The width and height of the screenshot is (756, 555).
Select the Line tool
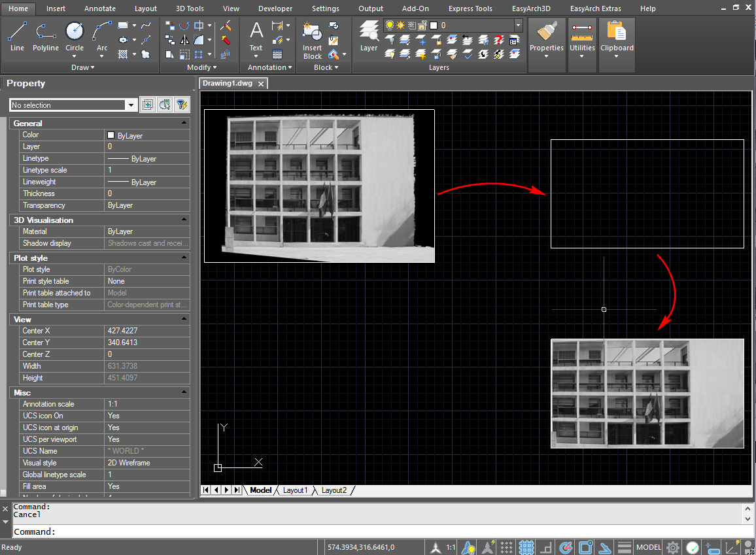pyautogui.click(x=17, y=31)
